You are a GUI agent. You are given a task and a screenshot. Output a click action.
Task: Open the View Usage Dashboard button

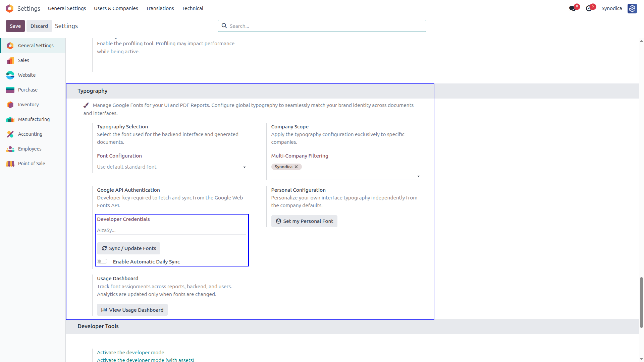[x=132, y=310]
